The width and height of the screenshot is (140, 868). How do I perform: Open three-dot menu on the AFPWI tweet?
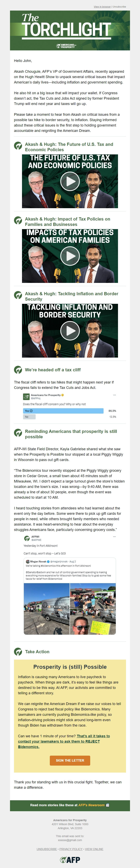[x=114, y=536]
